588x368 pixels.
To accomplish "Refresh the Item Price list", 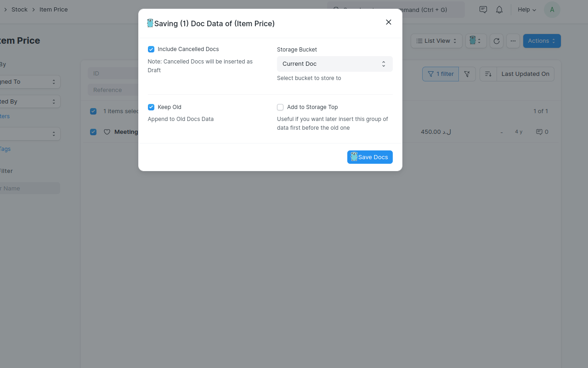I will point(497,41).
